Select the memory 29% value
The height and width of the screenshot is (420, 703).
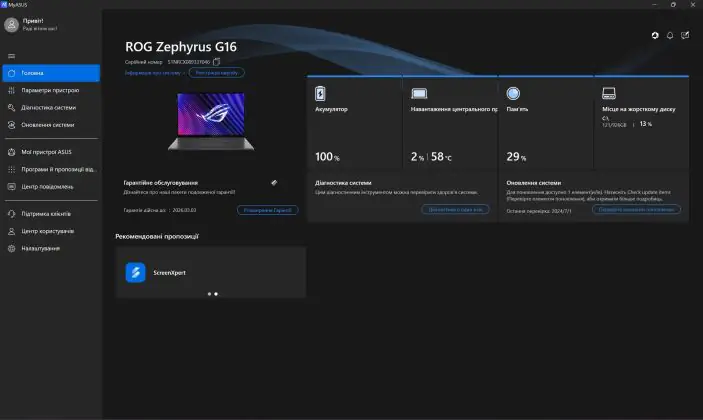click(x=516, y=156)
